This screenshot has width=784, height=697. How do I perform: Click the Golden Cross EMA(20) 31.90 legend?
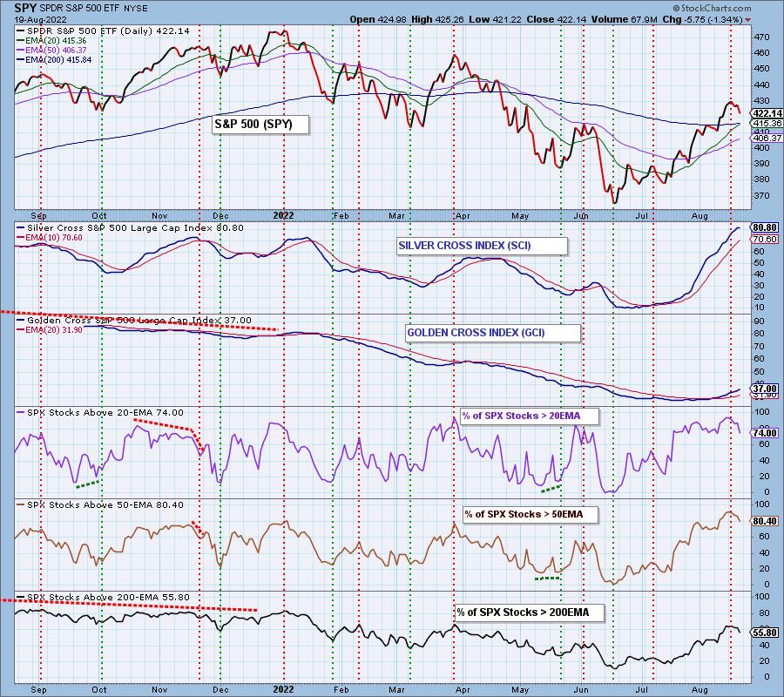tap(50, 330)
